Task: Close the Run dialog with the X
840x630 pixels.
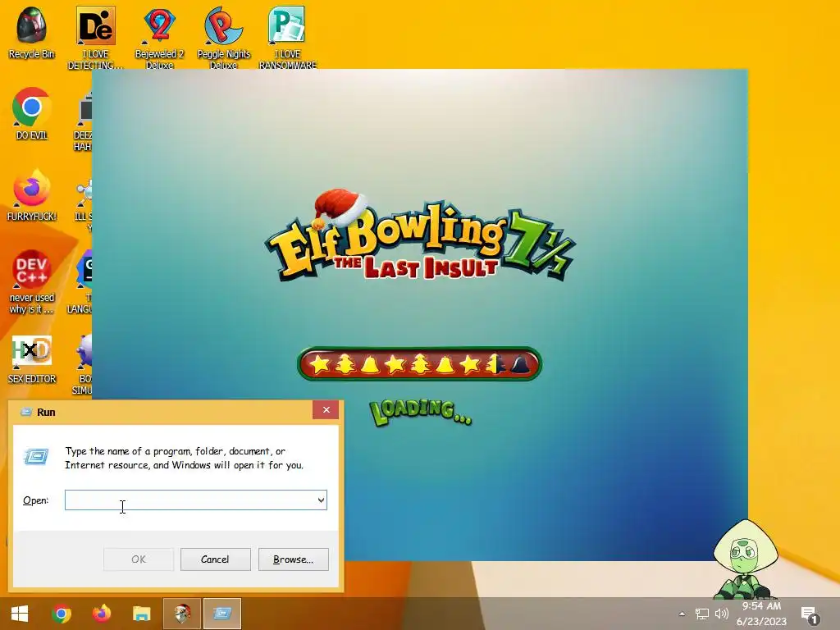Action: coord(326,410)
